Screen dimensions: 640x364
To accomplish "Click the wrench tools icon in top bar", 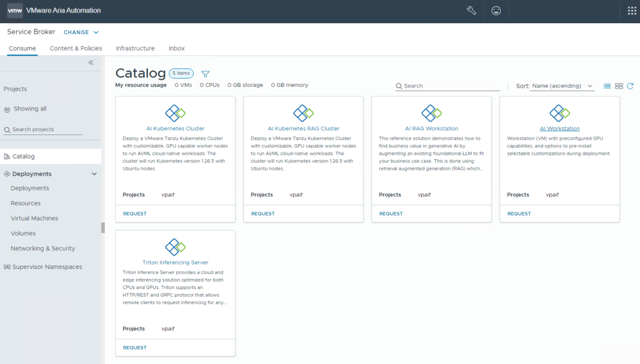I will [x=472, y=10].
